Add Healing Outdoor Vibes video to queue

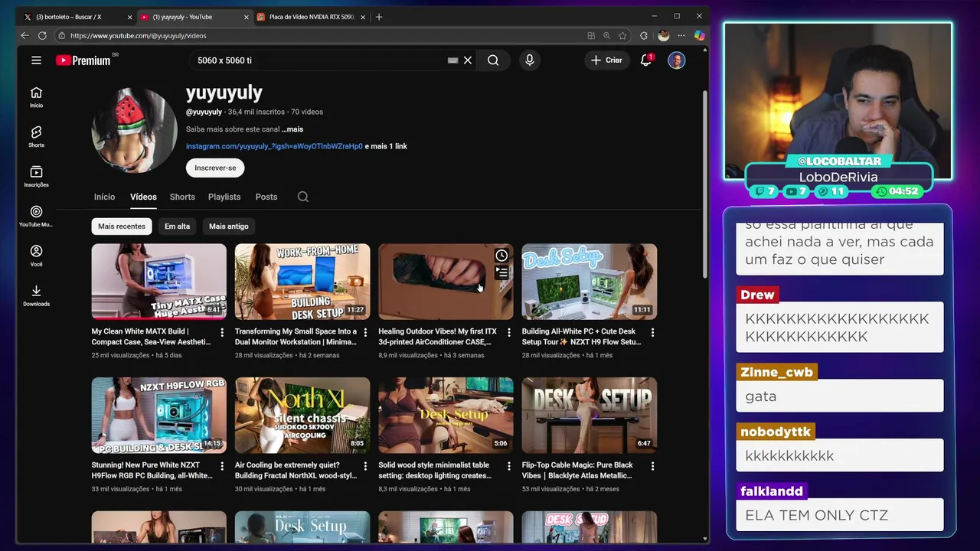[501, 271]
